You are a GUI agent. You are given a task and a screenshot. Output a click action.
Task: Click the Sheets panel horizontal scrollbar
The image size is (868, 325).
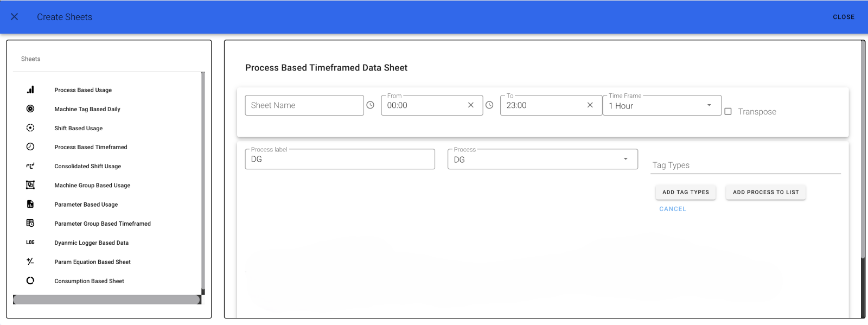click(x=107, y=299)
